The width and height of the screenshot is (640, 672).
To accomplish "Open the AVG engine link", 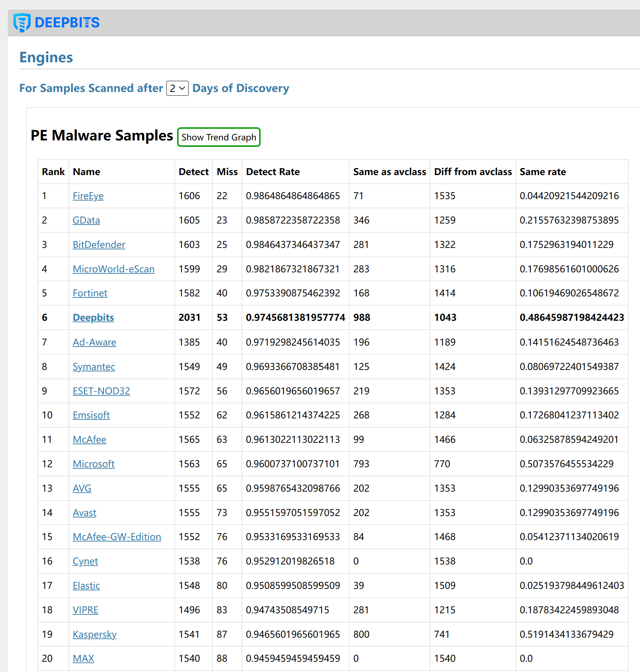I will coord(82,488).
